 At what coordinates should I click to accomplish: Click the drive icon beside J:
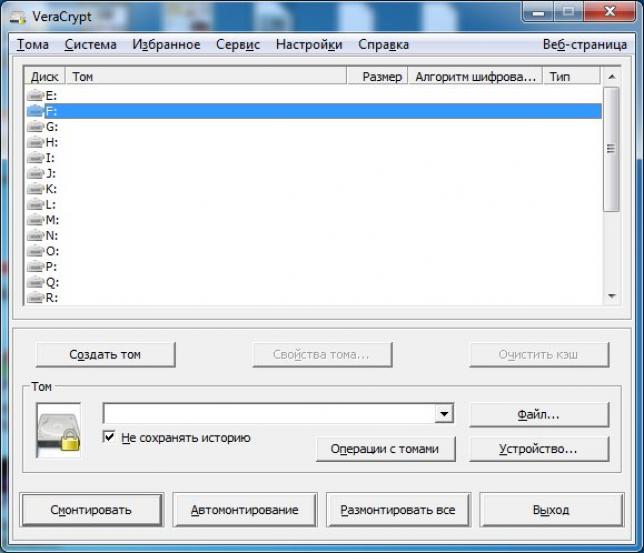point(35,173)
